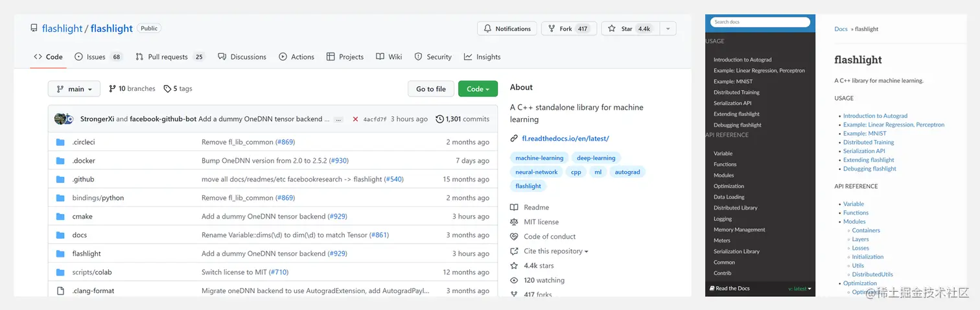
Task: Click the repository book icon beside flashlight/flashlight
Action: coord(34,29)
